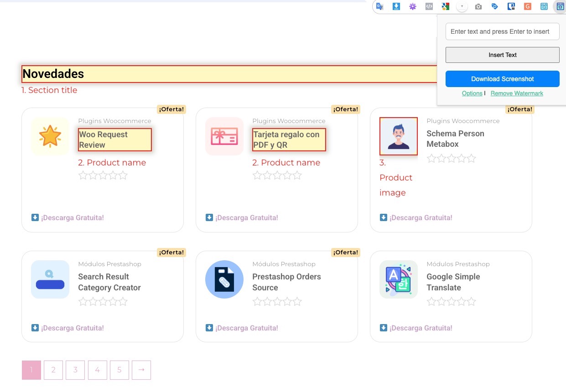Click the Insert Text button
This screenshot has width=566, height=392.
pyautogui.click(x=503, y=55)
